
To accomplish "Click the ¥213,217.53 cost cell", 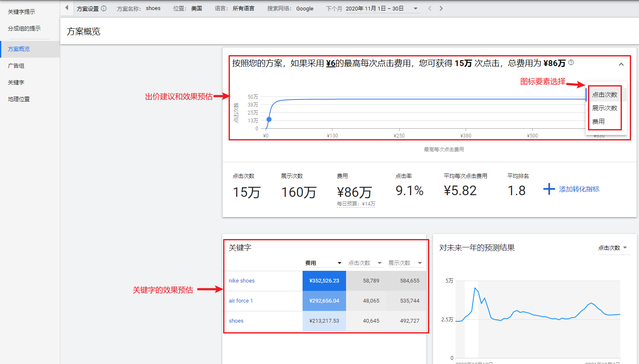I will pyautogui.click(x=324, y=321).
